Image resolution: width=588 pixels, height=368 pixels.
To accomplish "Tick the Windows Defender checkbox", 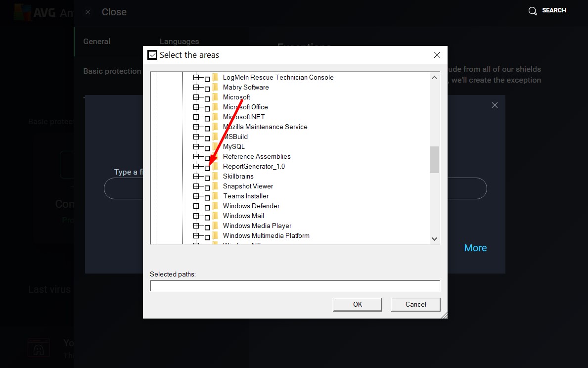I will coord(207,207).
